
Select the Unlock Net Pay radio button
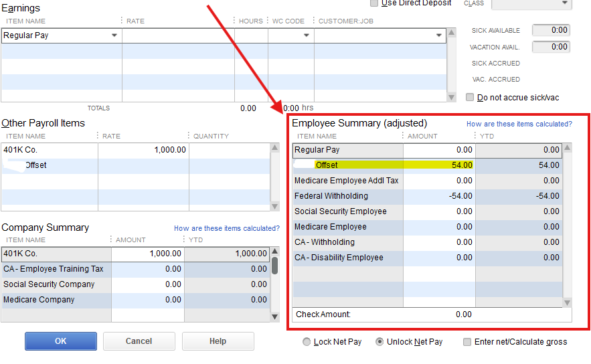coord(379,342)
